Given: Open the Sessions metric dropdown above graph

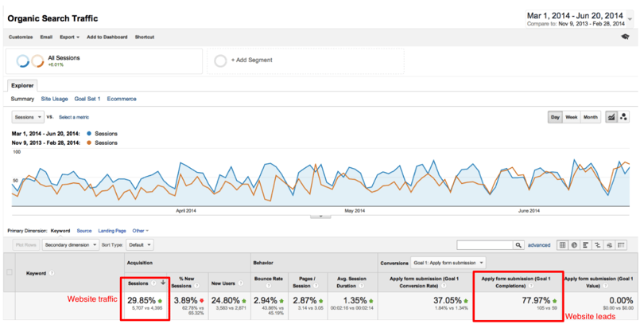Looking at the screenshot, I should 28,117.
